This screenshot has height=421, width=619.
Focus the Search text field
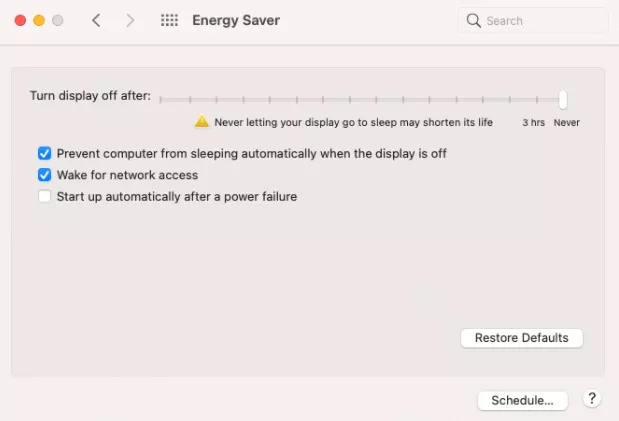[x=540, y=20]
